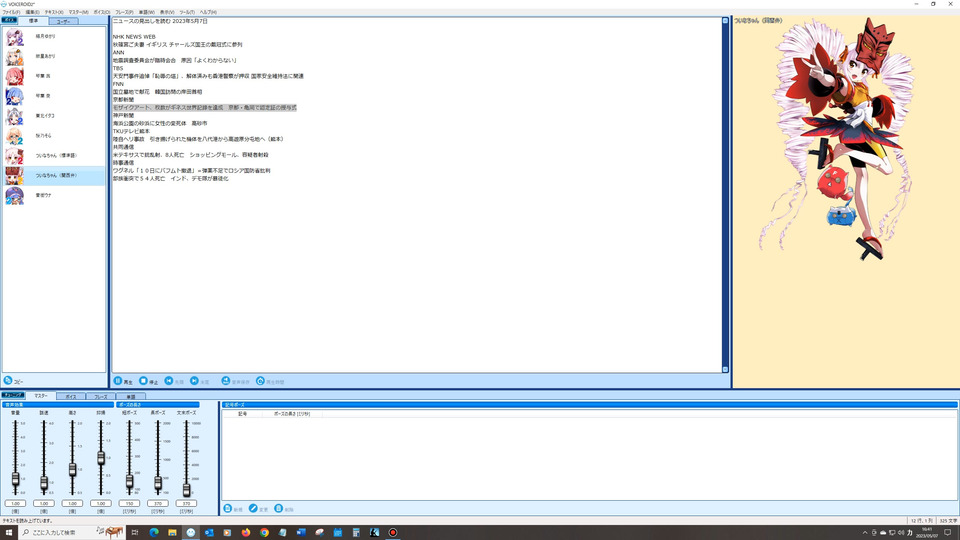Screen dimensions: 960x540
Task: Click the 音量 volume slider handle
Action: point(15,479)
